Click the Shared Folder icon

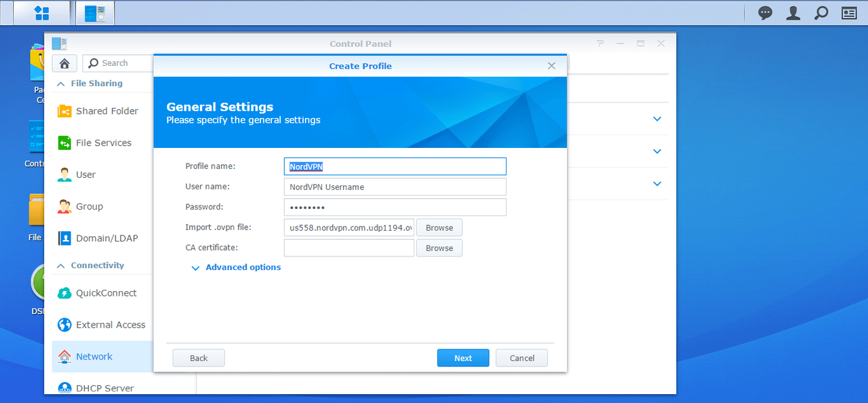(64, 111)
